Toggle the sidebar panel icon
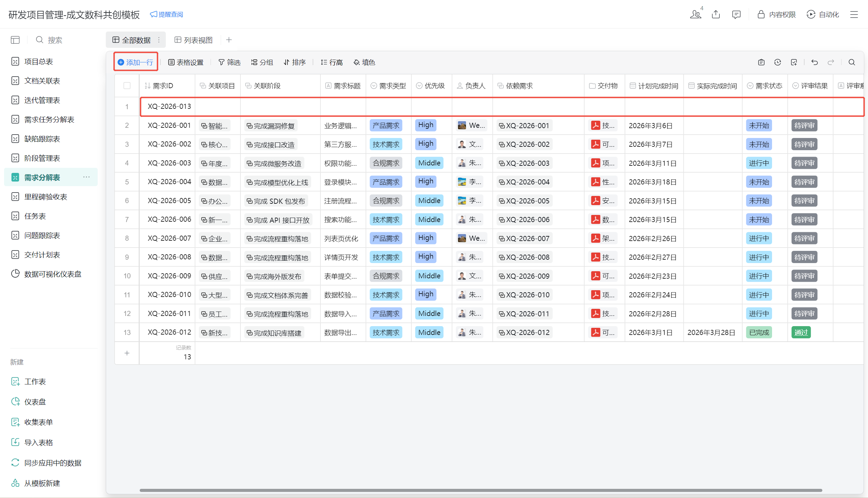Image resolution: width=868 pixels, height=498 pixels. (x=15, y=40)
